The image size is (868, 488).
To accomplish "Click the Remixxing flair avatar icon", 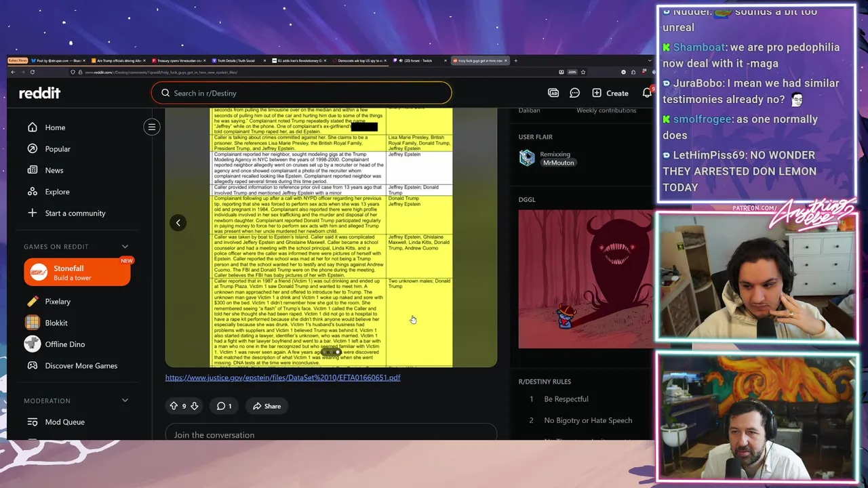I will [x=527, y=158].
